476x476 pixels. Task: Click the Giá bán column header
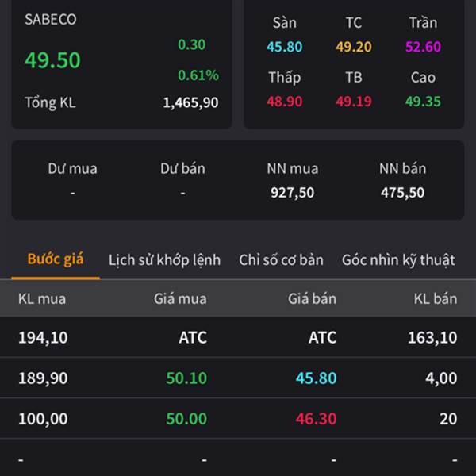(x=312, y=299)
